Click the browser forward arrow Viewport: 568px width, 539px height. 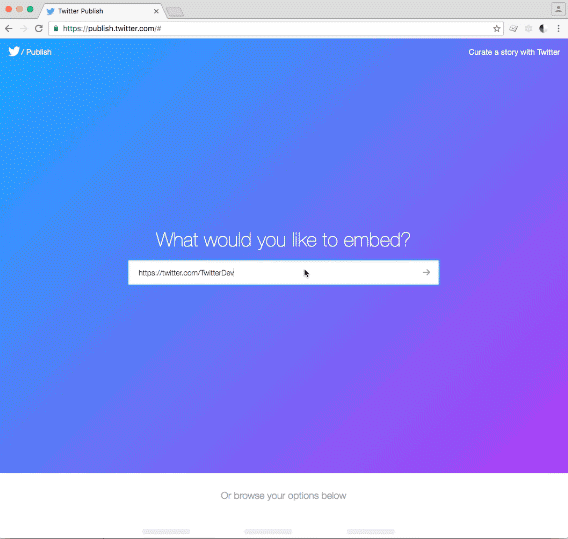pyautogui.click(x=24, y=28)
